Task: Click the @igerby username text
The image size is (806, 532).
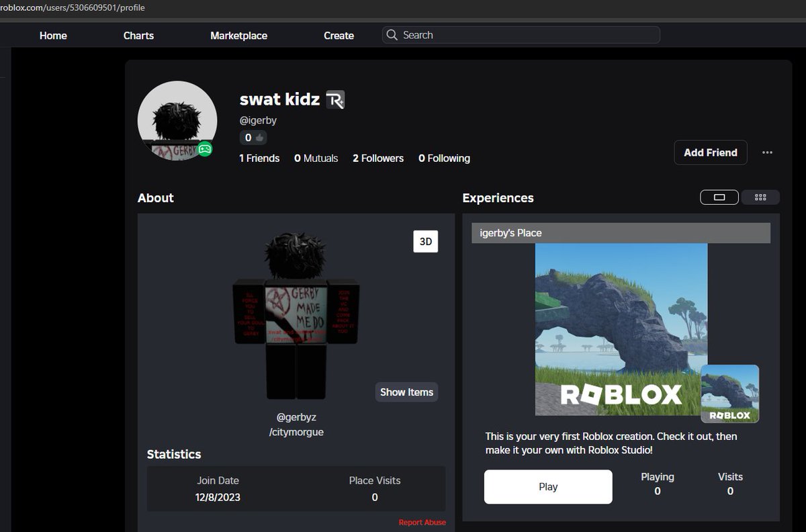Action: (258, 120)
